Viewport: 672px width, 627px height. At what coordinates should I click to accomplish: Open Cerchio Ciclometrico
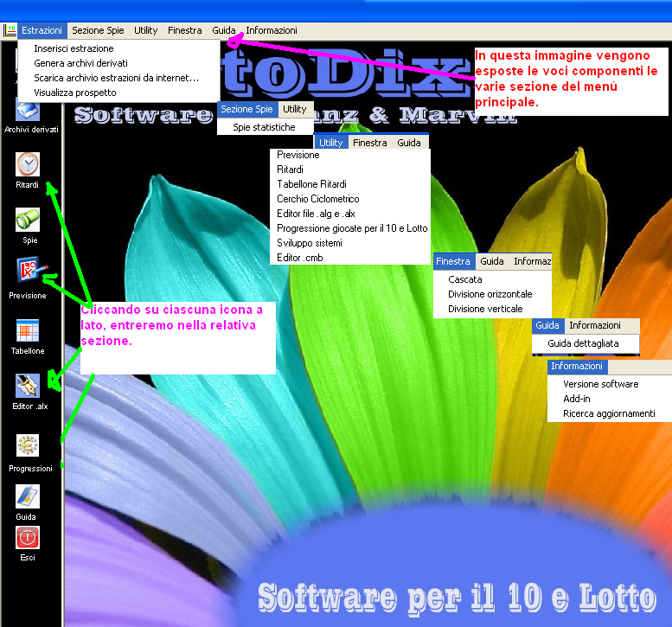click(x=318, y=199)
